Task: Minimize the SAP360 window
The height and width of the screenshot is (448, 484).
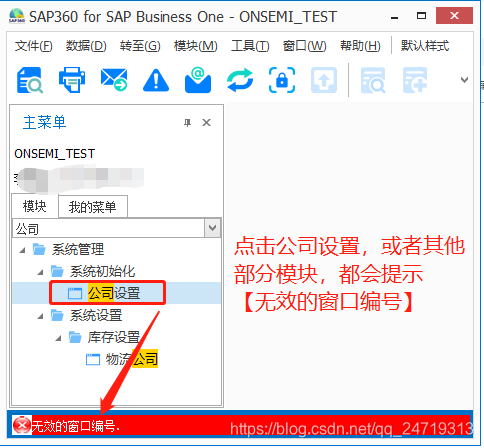Action: (395, 17)
